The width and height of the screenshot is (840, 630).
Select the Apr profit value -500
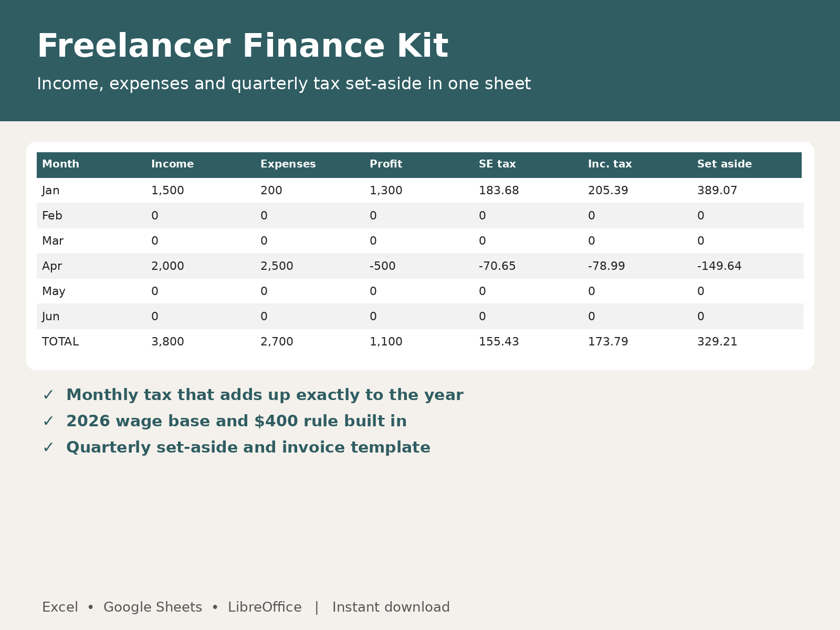coord(383,266)
